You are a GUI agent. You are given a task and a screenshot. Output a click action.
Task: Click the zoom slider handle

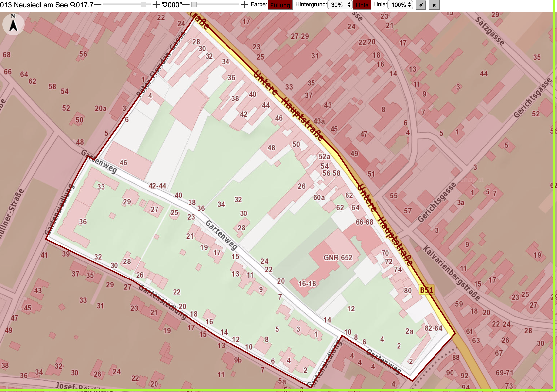tap(143, 5)
